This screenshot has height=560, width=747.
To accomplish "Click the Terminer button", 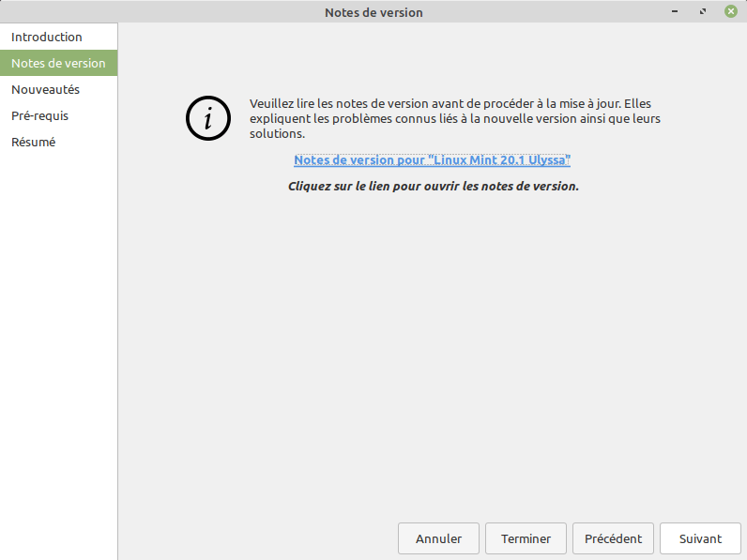I will (x=526, y=538).
